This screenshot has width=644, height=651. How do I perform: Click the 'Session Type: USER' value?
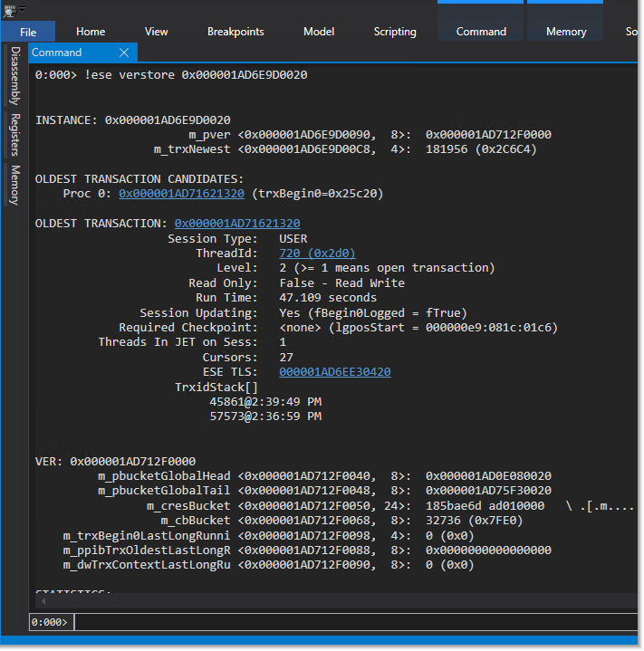click(x=293, y=239)
